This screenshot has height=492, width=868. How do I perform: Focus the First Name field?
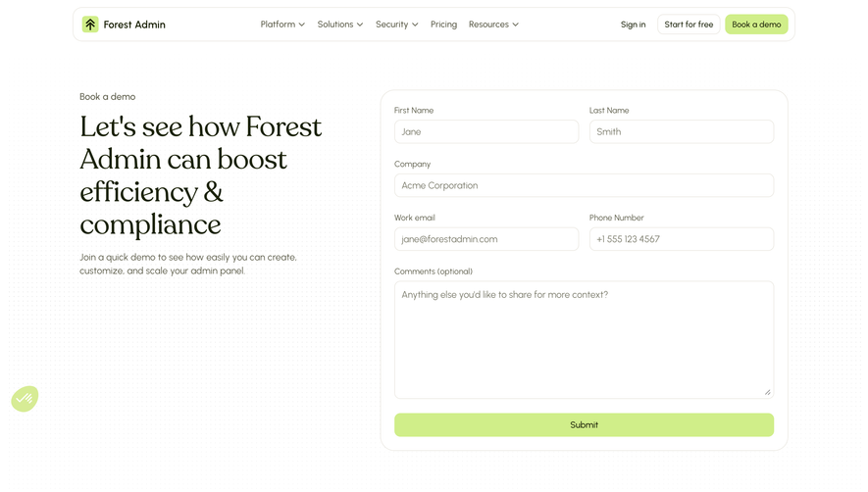tap(486, 131)
